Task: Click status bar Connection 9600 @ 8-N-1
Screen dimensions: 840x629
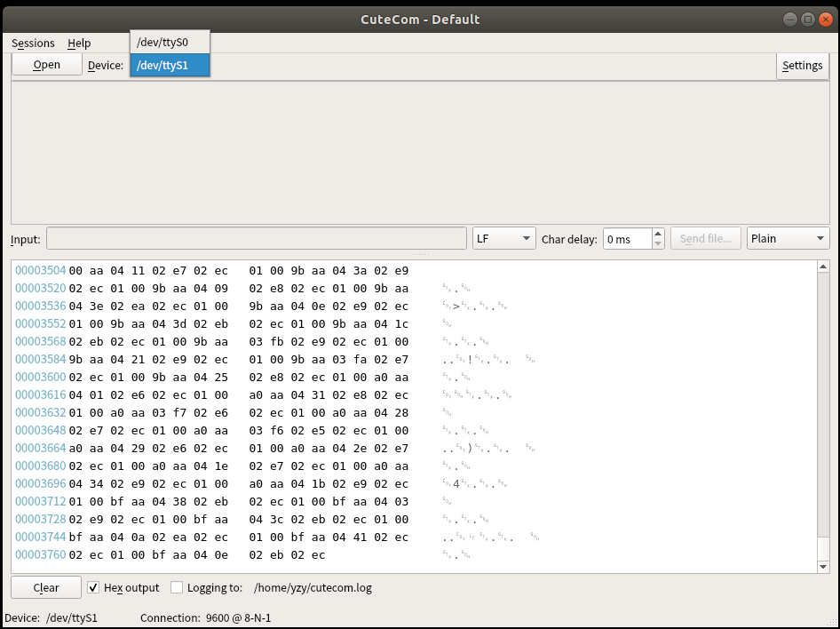Action: pyautogui.click(x=206, y=617)
